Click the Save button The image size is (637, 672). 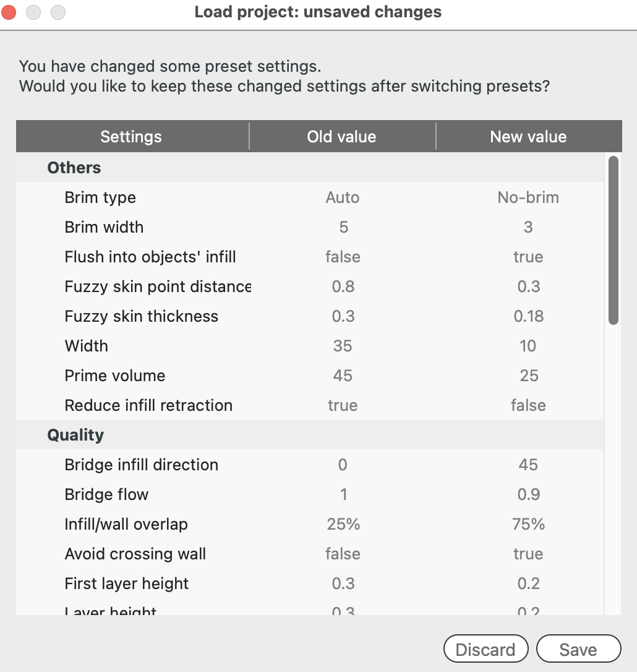(578, 648)
